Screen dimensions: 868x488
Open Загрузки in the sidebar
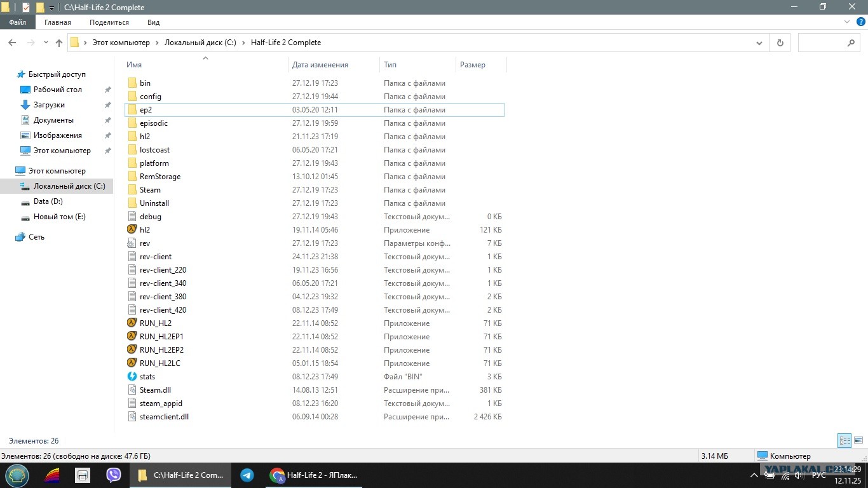point(49,105)
